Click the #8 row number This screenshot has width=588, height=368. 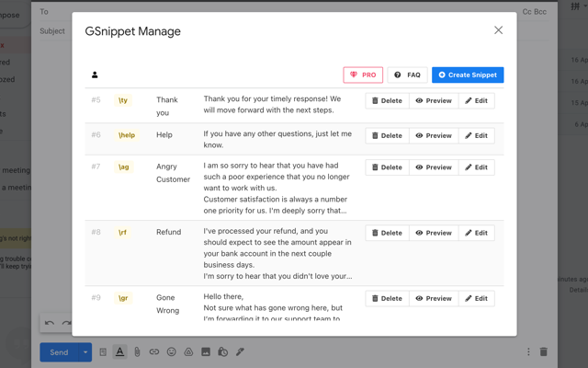(x=96, y=232)
